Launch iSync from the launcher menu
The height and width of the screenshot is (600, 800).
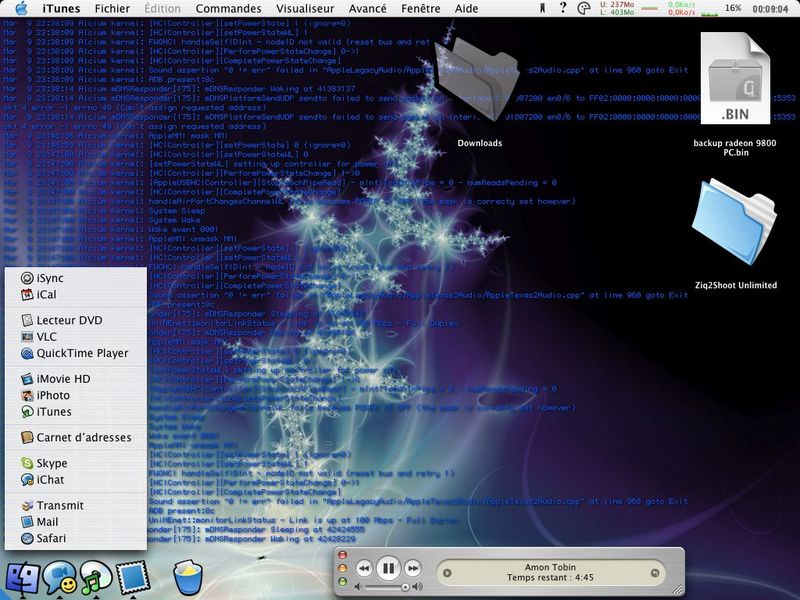(x=76, y=278)
